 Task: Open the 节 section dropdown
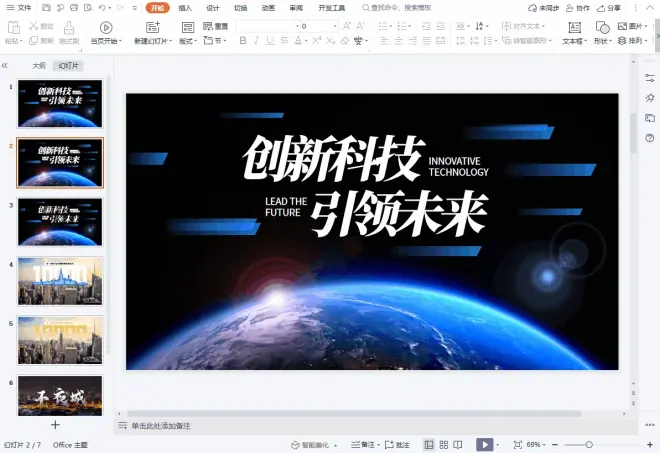pos(215,40)
